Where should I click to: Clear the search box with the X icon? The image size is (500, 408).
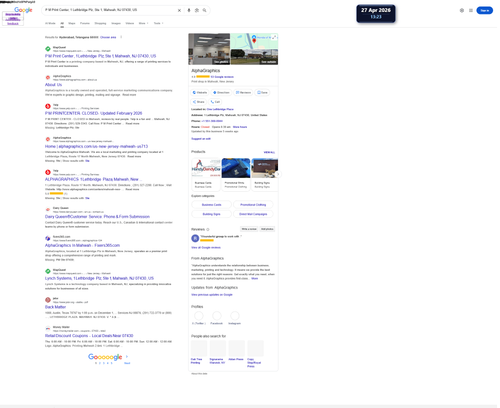click(179, 10)
